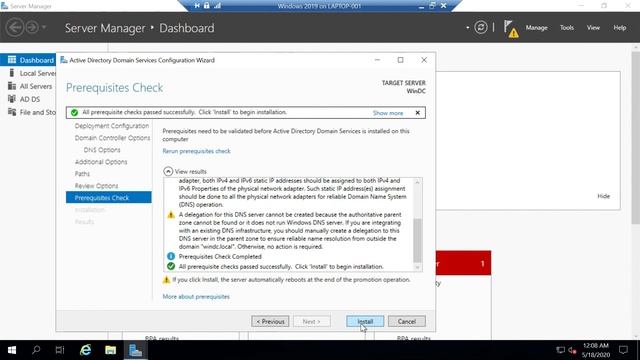Maximize the configuration wizard window

tap(400, 60)
